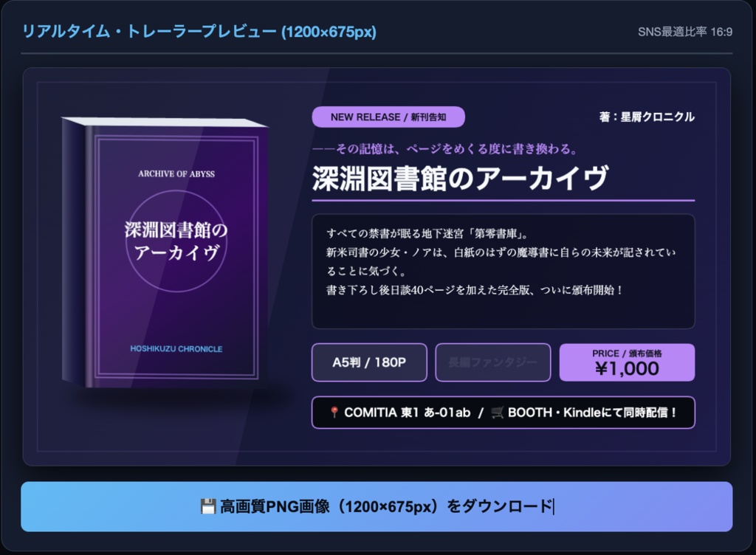Click BOOTH・Kindleにて同時配信！ text
The height and width of the screenshot is (555, 756).
(x=593, y=413)
